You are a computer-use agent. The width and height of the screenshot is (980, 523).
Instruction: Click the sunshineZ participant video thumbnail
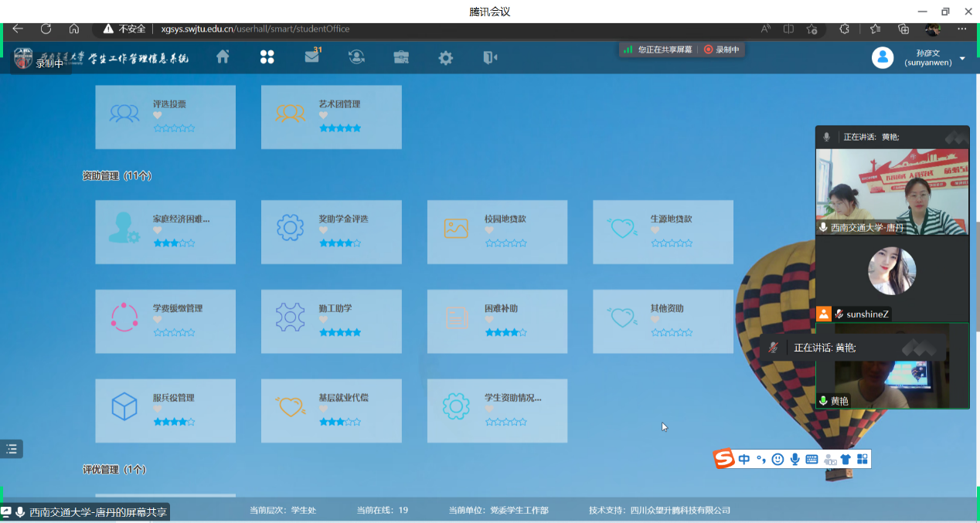(x=892, y=272)
